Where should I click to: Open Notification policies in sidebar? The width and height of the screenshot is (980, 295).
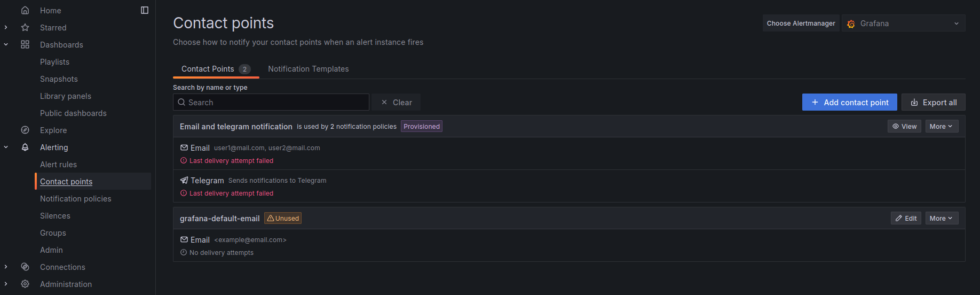76,198
